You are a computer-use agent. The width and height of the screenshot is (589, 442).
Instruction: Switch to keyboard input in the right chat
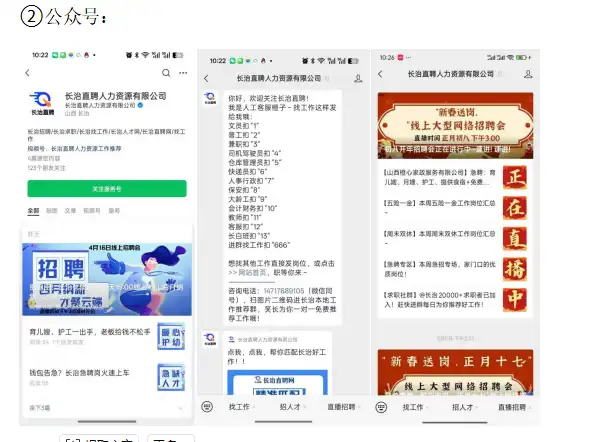pos(381,407)
